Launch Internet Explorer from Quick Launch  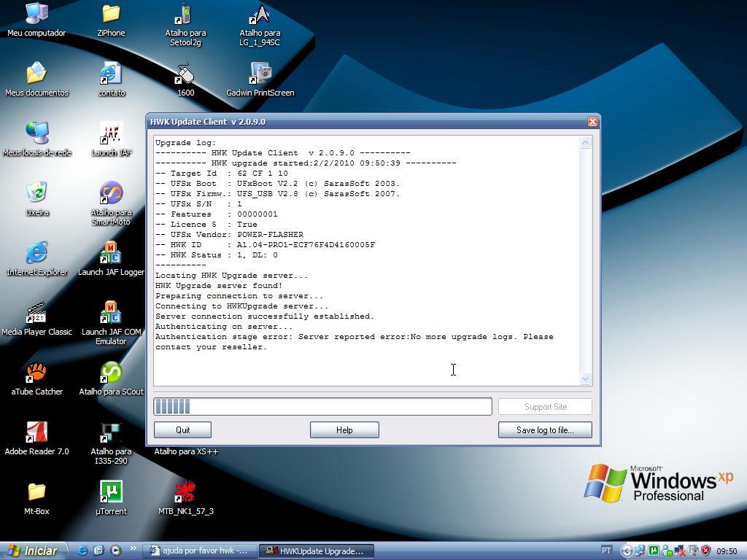82,551
